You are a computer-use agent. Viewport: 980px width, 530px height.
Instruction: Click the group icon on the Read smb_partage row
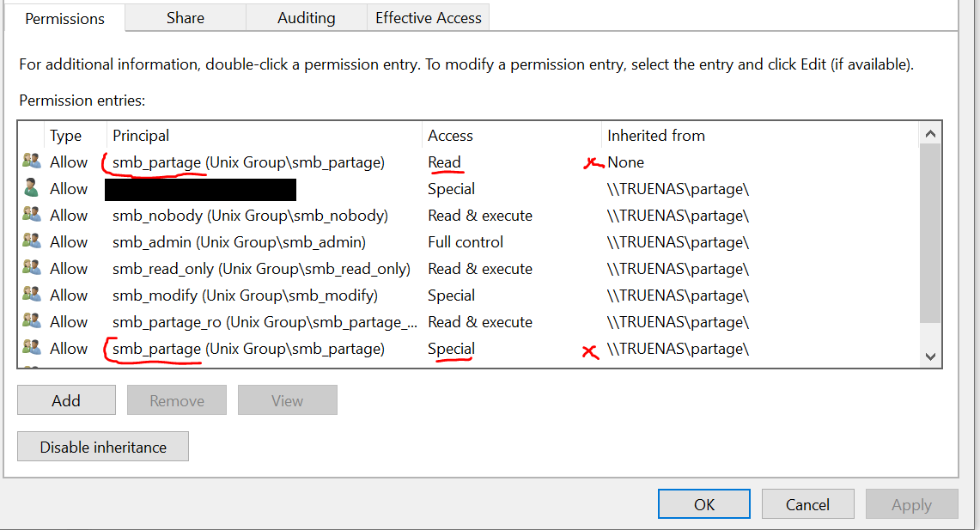[x=32, y=161]
